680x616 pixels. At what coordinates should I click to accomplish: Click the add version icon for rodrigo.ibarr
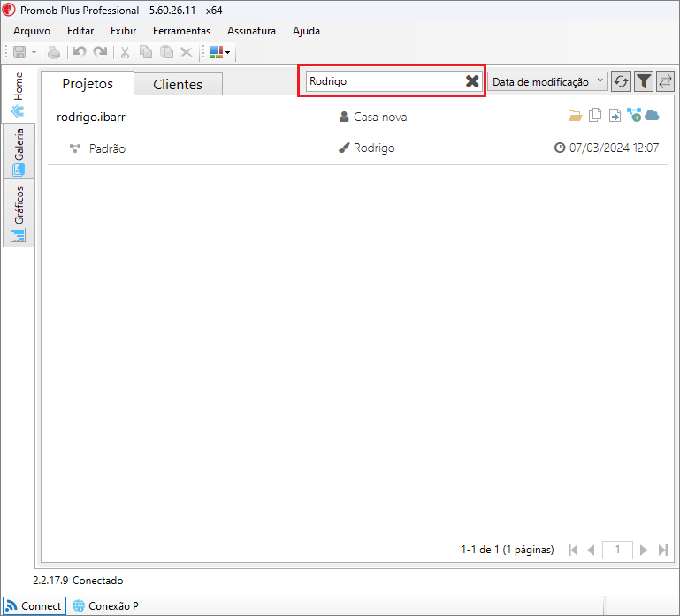[x=634, y=115]
